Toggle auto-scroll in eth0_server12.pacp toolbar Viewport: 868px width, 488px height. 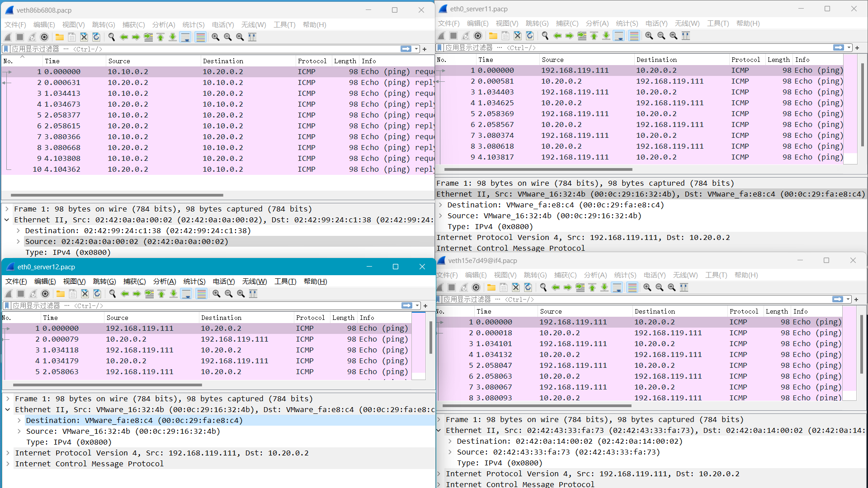[186, 294]
